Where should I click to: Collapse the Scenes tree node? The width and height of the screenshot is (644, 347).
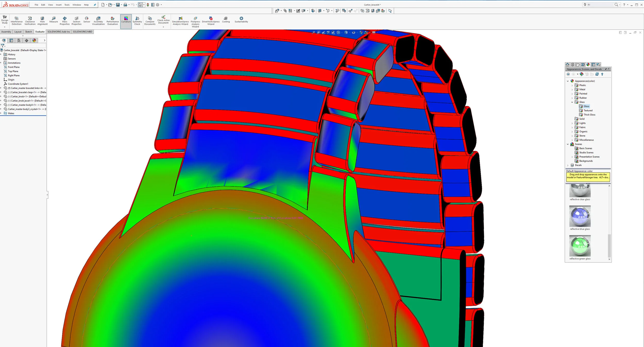568,144
